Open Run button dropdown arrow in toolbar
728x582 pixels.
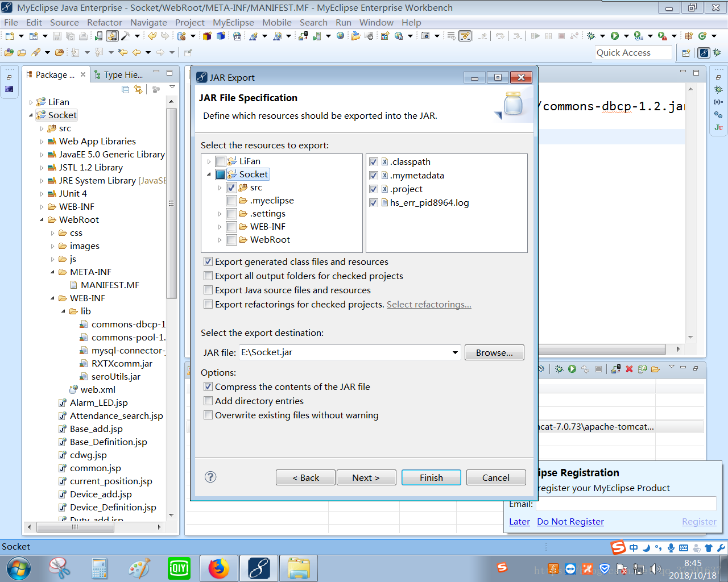click(x=626, y=36)
